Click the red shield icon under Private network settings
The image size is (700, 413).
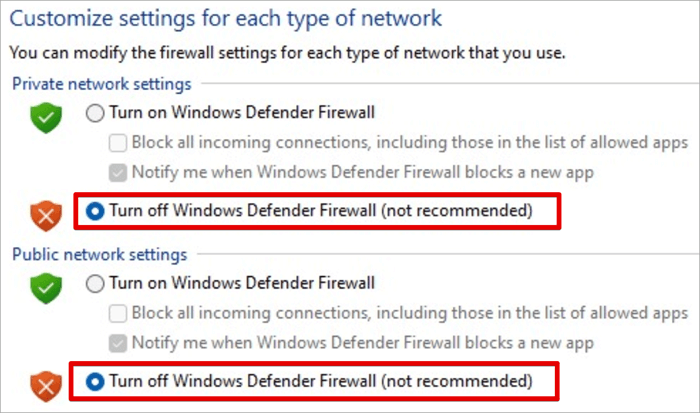pyautogui.click(x=46, y=213)
